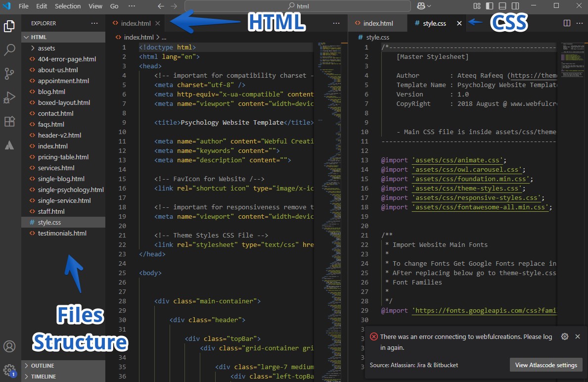The height and width of the screenshot is (382, 588).
Task: Click the View Atlascode settings button
Action: click(x=545, y=365)
